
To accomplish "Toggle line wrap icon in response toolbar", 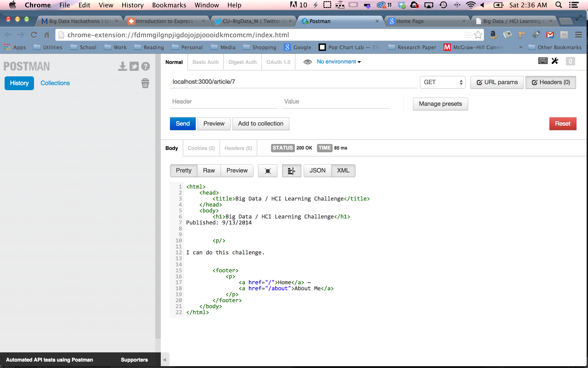I will click(291, 171).
